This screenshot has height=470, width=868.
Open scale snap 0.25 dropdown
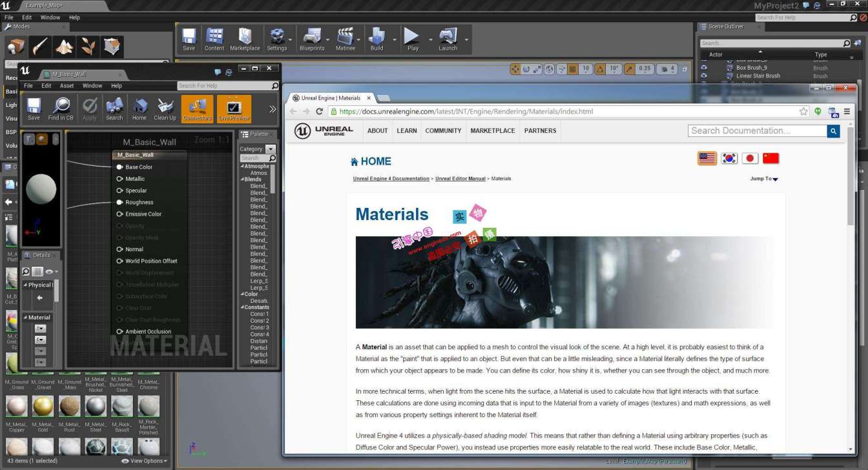(645, 69)
